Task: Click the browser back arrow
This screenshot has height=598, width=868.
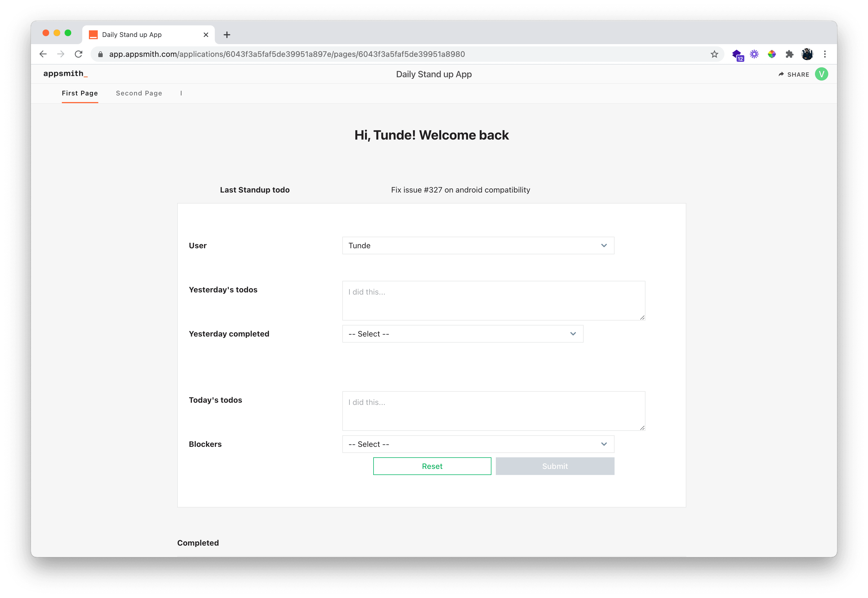Action: [43, 54]
